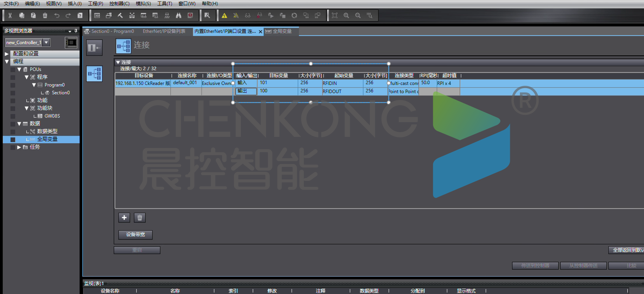This screenshot has width=644, height=294.
Task: Toggle the filter square beside 数据类型
Action: click(x=13, y=132)
